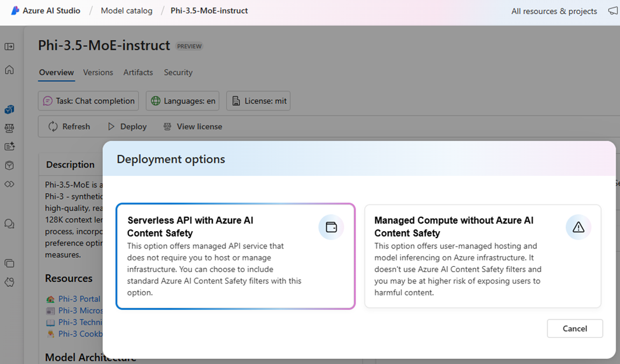Image resolution: width=620 pixels, height=364 pixels.
Task: Open the prompt flow loop icon
Action: [x=10, y=184]
